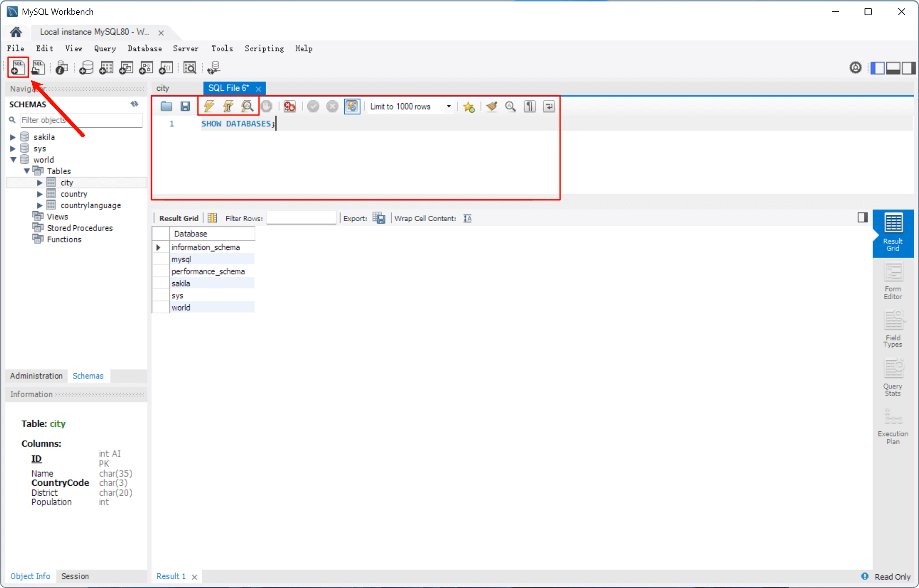Switch to the city query tab
This screenshot has height=588, width=919.
(x=163, y=88)
